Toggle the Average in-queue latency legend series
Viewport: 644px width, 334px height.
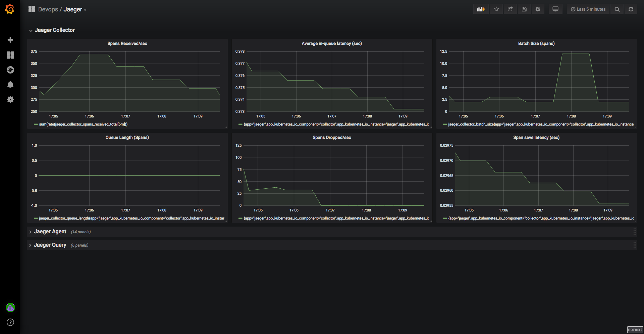[336, 125]
